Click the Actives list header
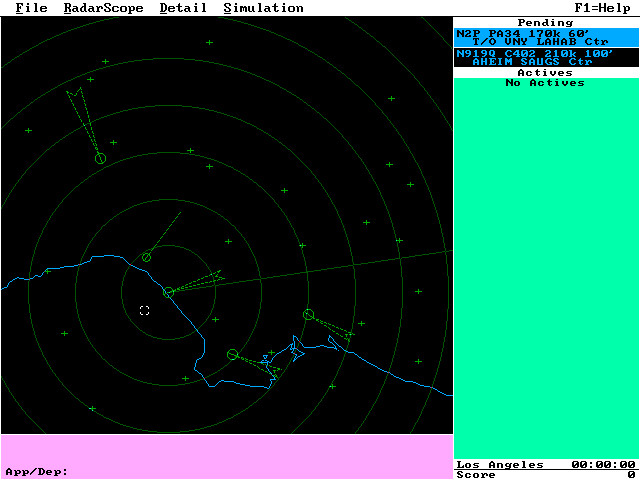The width and height of the screenshot is (640, 480). (545, 73)
